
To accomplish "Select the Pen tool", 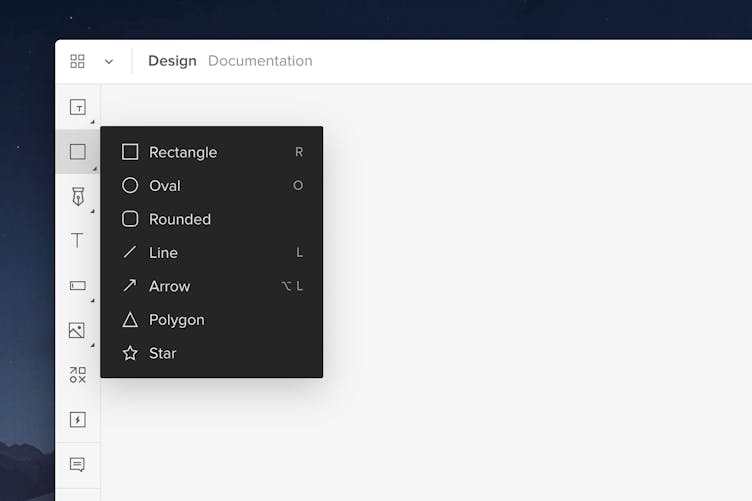I will [x=78, y=197].
